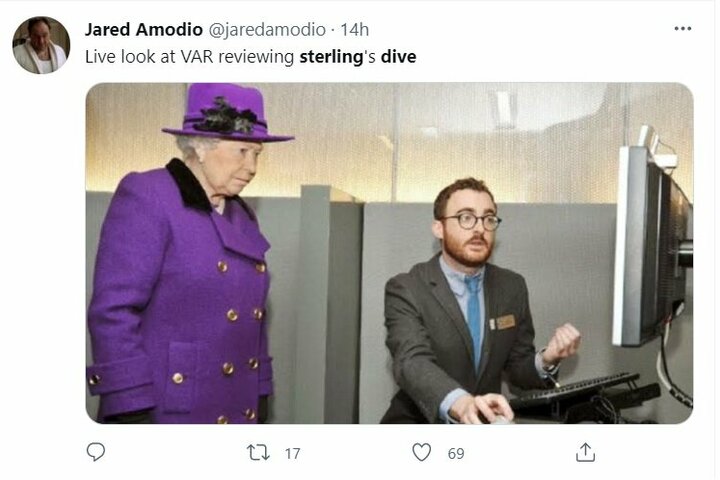The height and width of the screenshot is (480, 720).
Task: Click the keyboard in the photo
Action: 574,391
